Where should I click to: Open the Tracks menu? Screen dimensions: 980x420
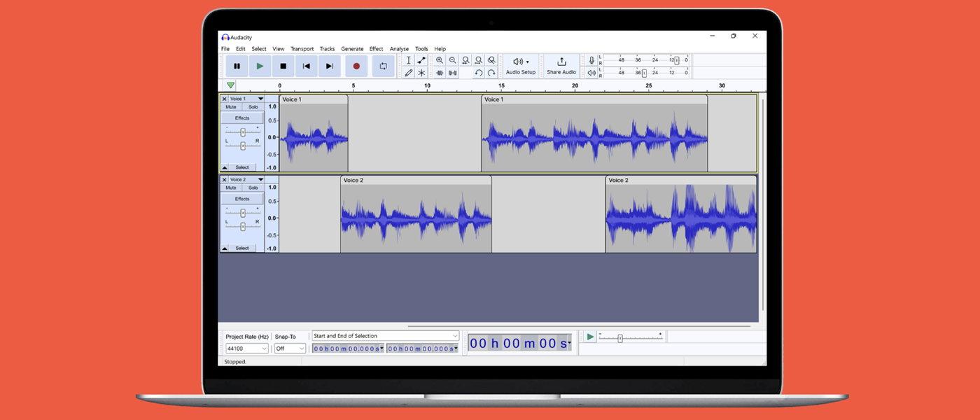[x=328, y=49]
